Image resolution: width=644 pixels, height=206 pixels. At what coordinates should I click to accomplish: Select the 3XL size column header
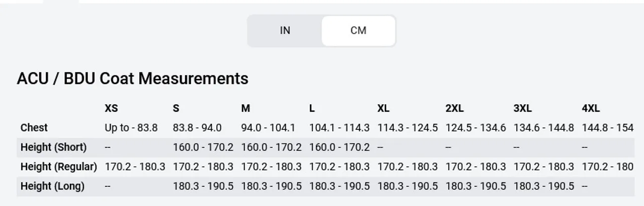(523, 108)
